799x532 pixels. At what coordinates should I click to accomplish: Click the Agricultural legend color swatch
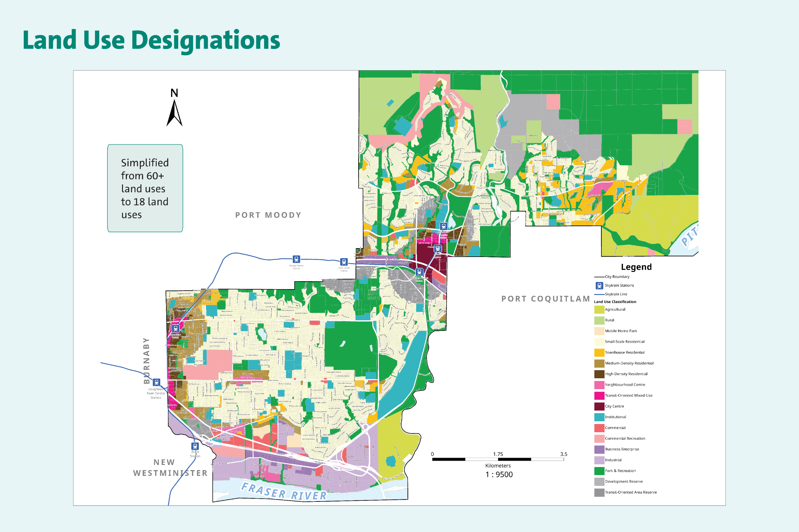(x=599, y=309)
